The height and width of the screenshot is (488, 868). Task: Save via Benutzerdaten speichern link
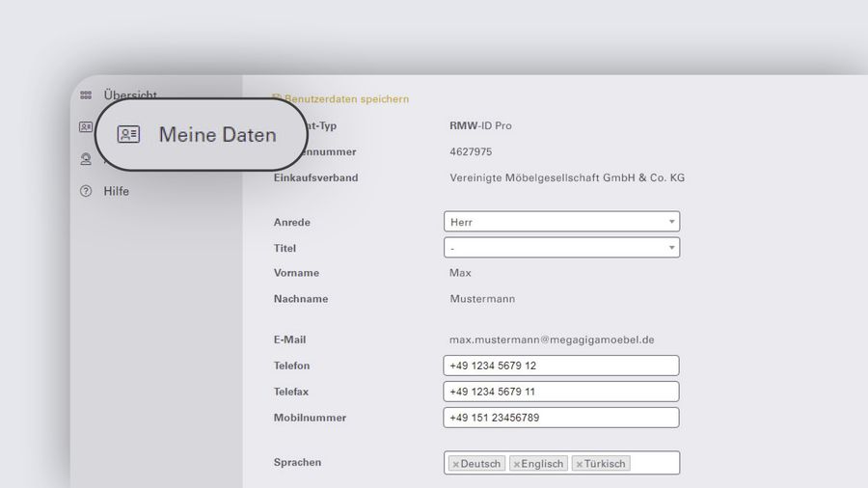[x=346, y=99]
